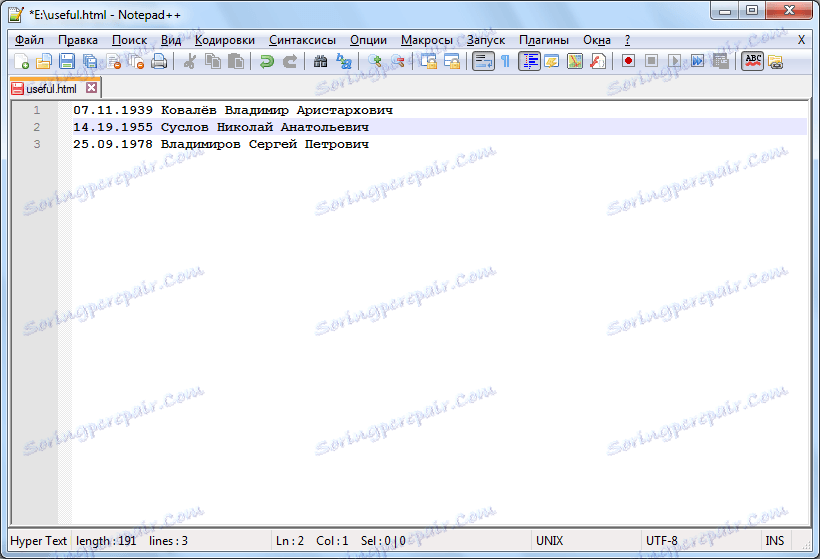This screenshot has width=820, height=559.
Task: Click line 2 text Суслов Николай Анатольевич
Action: [265, 127]
